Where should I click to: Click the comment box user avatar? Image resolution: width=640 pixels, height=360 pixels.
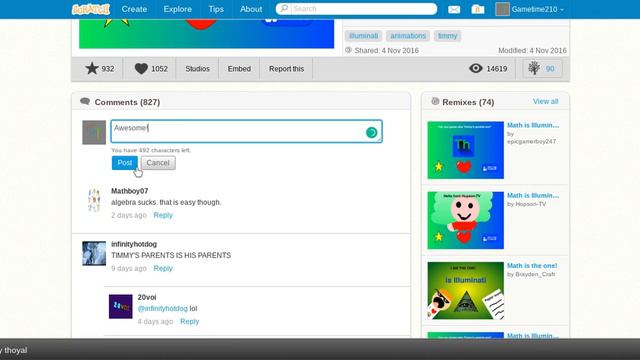click(94, 132)
